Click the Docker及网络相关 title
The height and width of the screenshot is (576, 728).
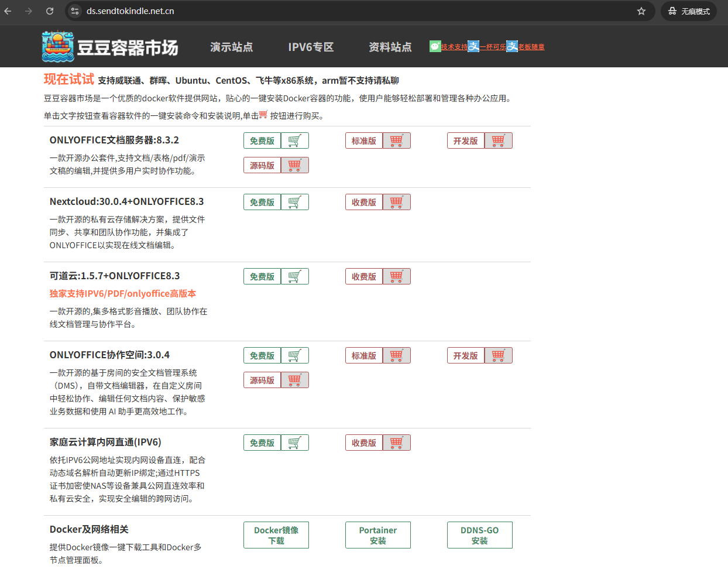point(89,529)
